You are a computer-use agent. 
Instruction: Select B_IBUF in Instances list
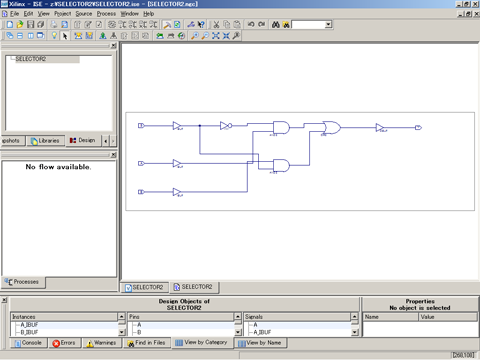click(x=29, y=332)
